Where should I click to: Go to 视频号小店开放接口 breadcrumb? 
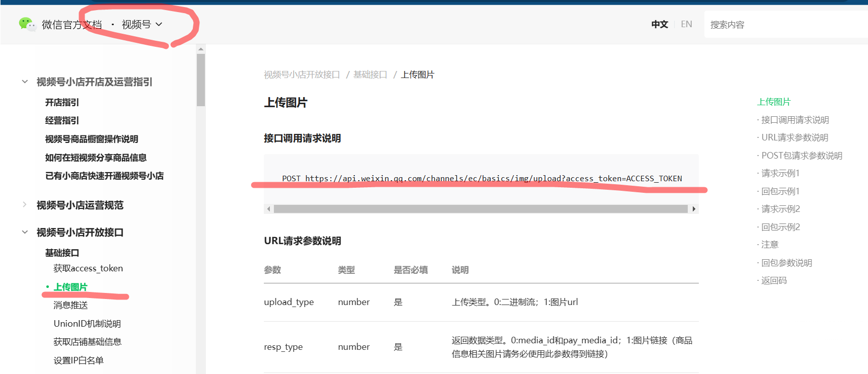[302, 74]
